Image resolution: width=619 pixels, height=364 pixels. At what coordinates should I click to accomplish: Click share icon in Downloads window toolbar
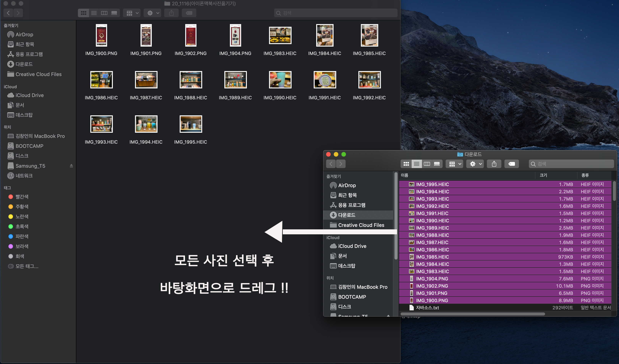pyautogui.click(x=494, y=164)
